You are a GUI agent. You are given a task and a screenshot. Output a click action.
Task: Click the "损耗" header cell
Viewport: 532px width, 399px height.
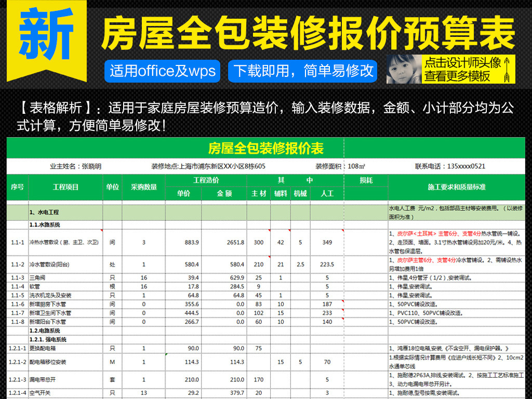(x=366, y=180)
